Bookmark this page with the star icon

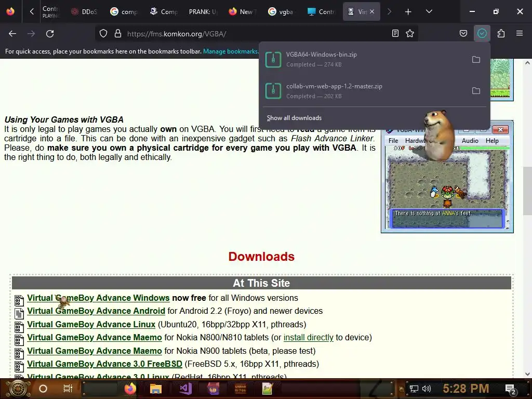pos(410,33)
